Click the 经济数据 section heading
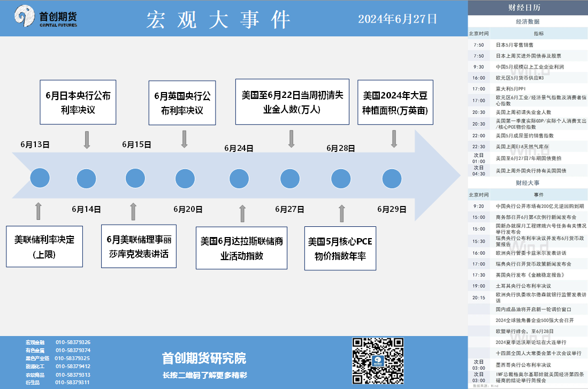588x389 pixels. (x=528, y=22)
